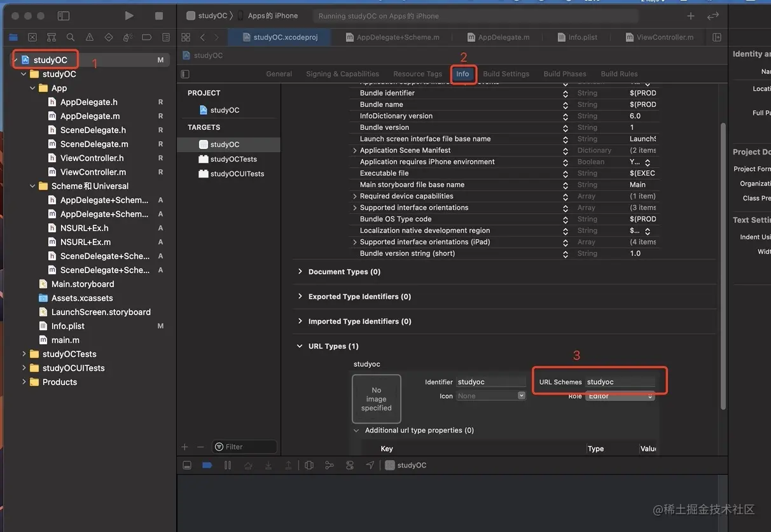
Task: Switch to Info.plist editor tab
Action: 578,38
